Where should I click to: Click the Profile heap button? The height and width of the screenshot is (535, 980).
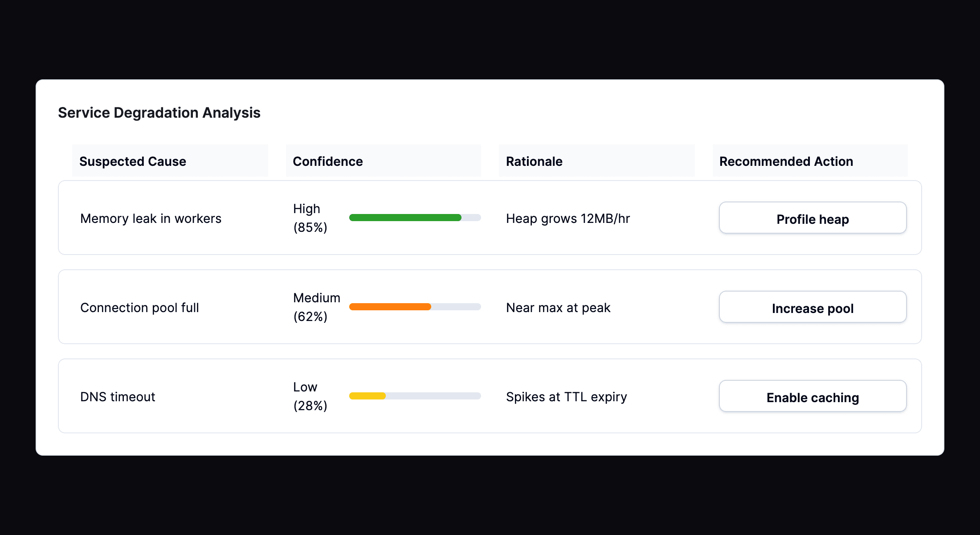click(x=812, y=218)
